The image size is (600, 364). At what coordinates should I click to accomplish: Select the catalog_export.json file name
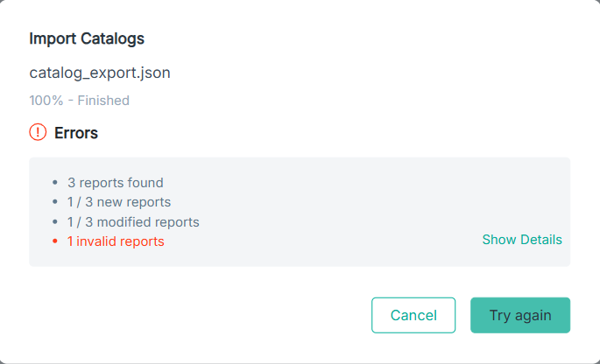100,73
